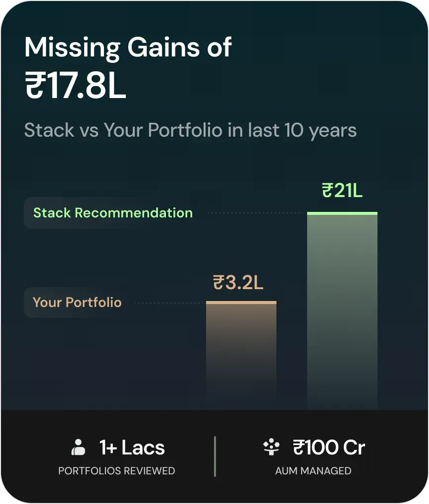The height and width of the screenshot is (504, 429).
Task: Click the AUM icon beside ₹100 Cr
Action: pos(271,448)
